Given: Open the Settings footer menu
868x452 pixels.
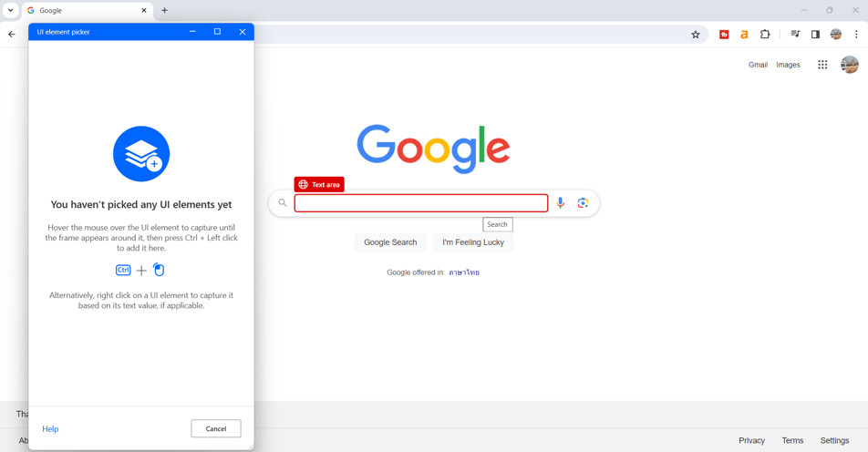Looking at the screenshot, I should 834,440.
